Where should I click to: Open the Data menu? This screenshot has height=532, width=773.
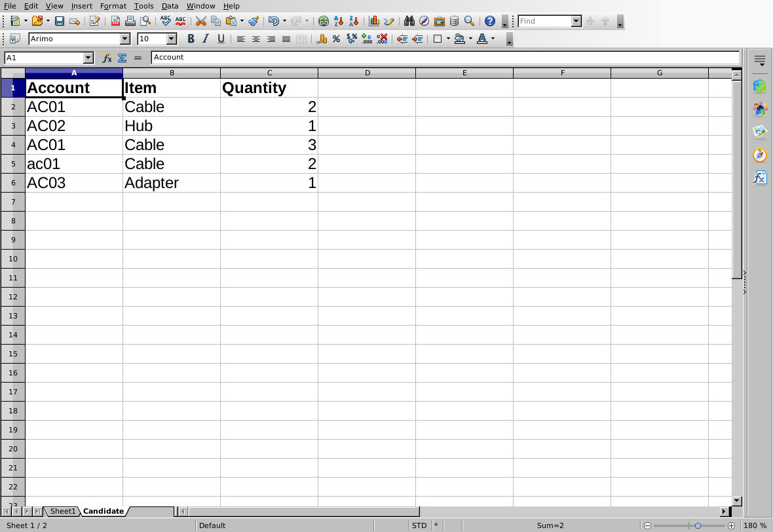click(x=170, y=6)
